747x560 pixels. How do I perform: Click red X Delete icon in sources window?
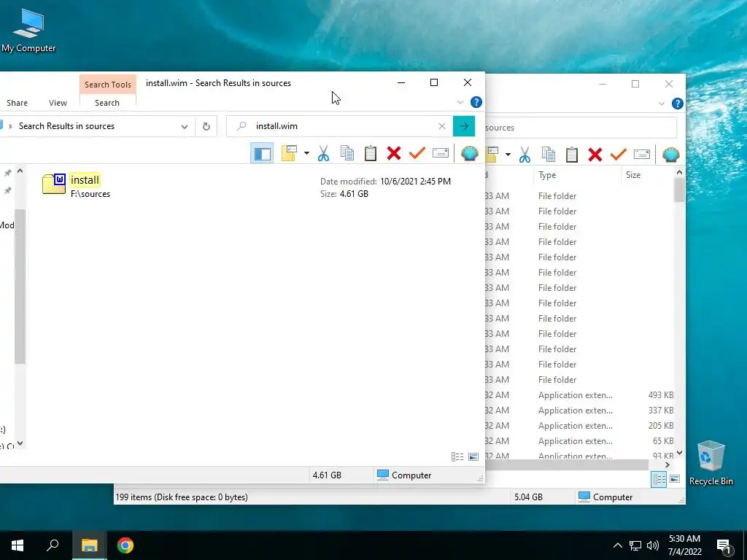pyautogui.click(x=595, y=155)
